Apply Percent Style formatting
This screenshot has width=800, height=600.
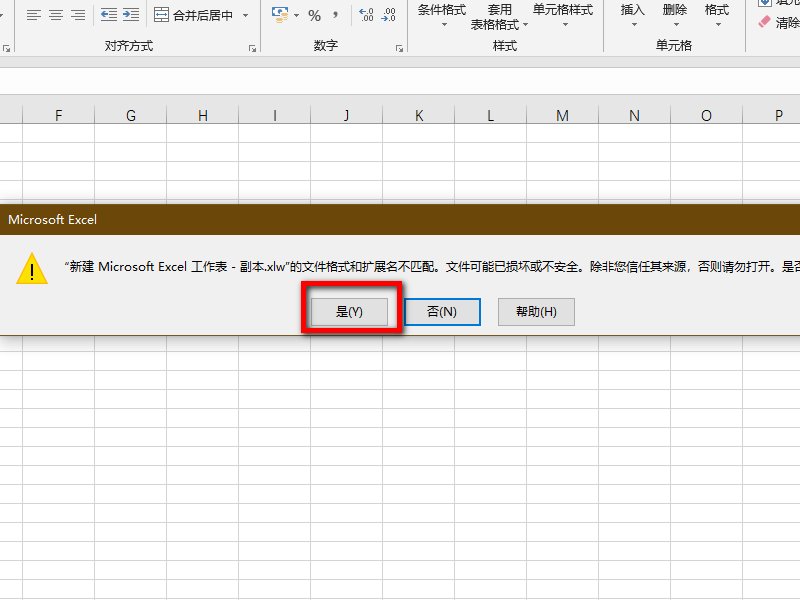315,15
